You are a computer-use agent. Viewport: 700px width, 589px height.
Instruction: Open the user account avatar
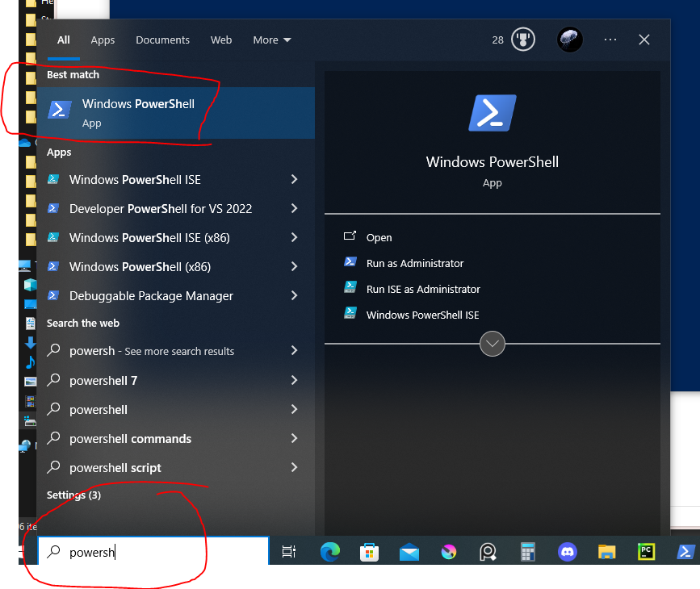pyautogui.click(x=570, y=40)
